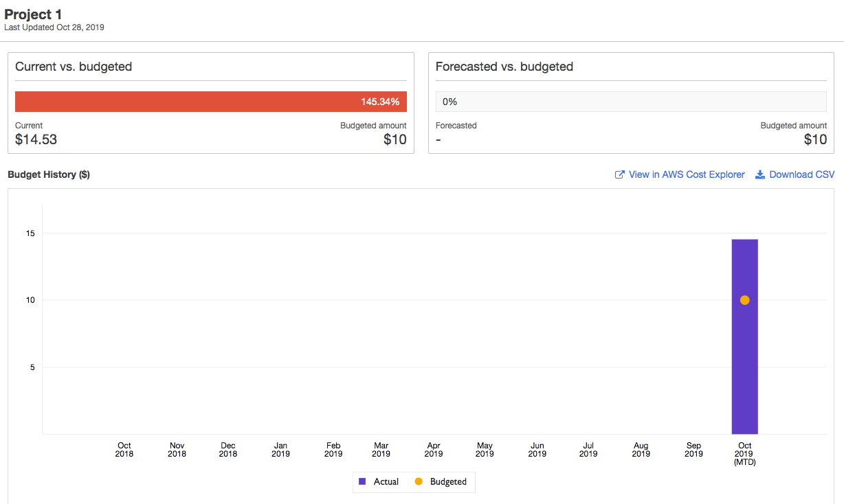Open View in AWS Cost Explorer link
The image size is (844, 504).
[686, 175]
